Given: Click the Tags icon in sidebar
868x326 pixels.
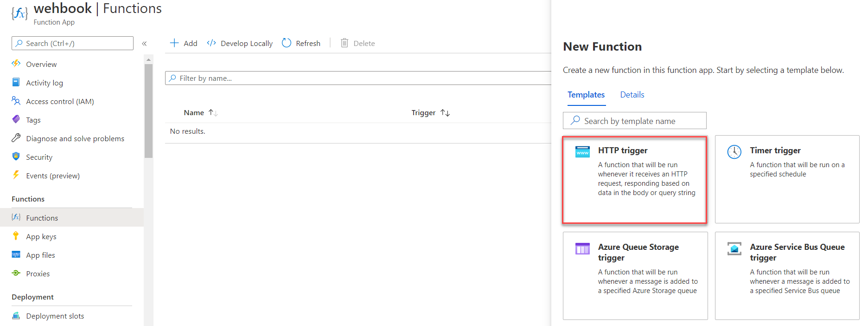Looking at the screenshot, I should pos(16,119).
